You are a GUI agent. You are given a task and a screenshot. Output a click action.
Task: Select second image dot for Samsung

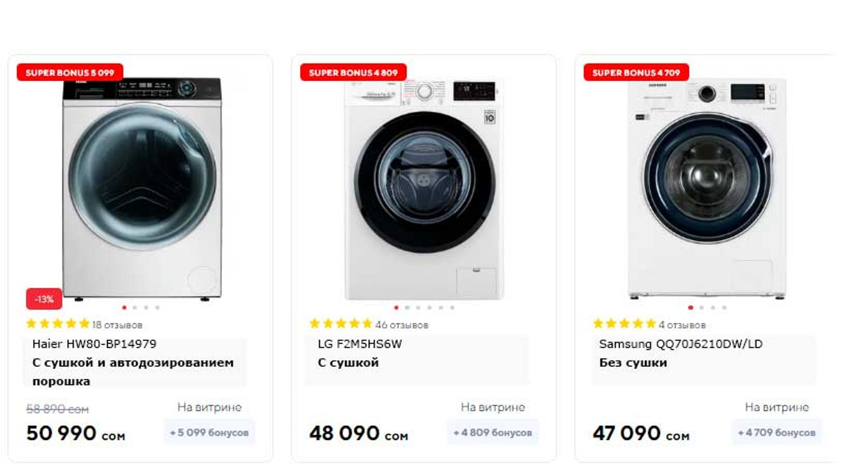[702, 308]
